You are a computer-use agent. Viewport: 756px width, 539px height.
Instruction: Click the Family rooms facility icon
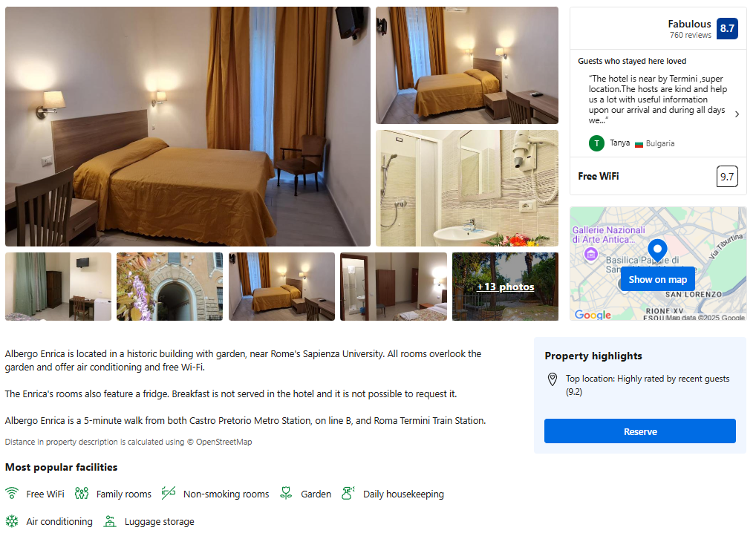coord(82,493)
